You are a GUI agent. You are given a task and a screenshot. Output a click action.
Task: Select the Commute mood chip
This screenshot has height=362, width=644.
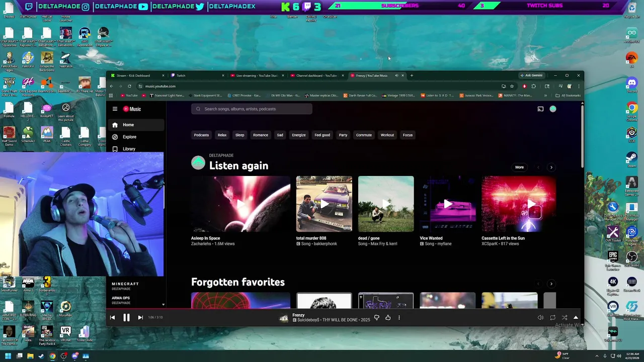point(364,135)
